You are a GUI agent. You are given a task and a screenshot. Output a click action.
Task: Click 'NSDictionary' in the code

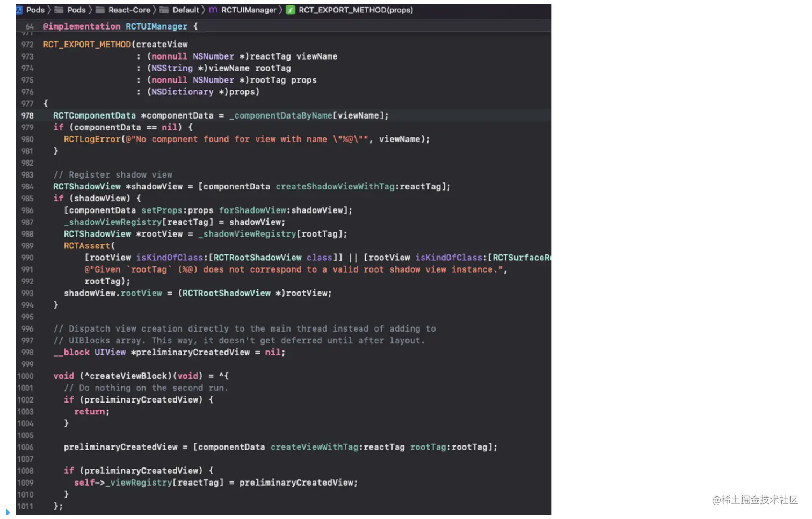182,92
